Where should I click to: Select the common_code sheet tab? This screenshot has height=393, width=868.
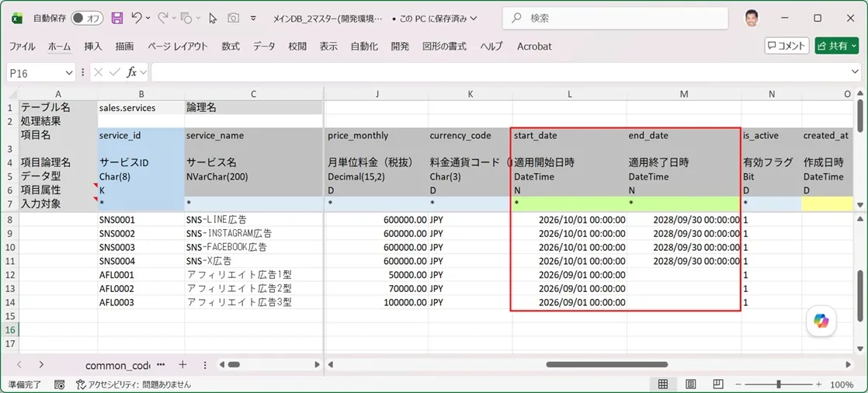117,365
